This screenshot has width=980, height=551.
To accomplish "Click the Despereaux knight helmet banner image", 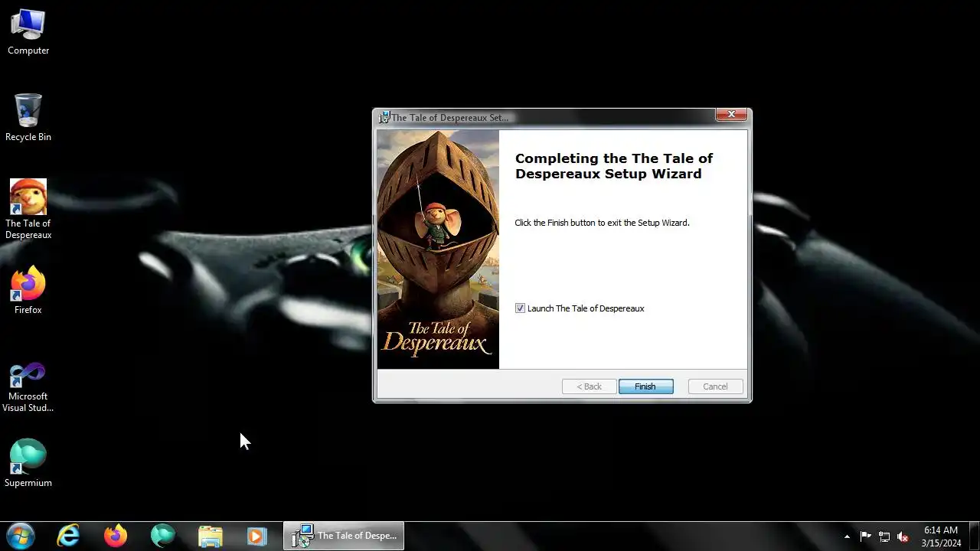I will tap(438, 249).
